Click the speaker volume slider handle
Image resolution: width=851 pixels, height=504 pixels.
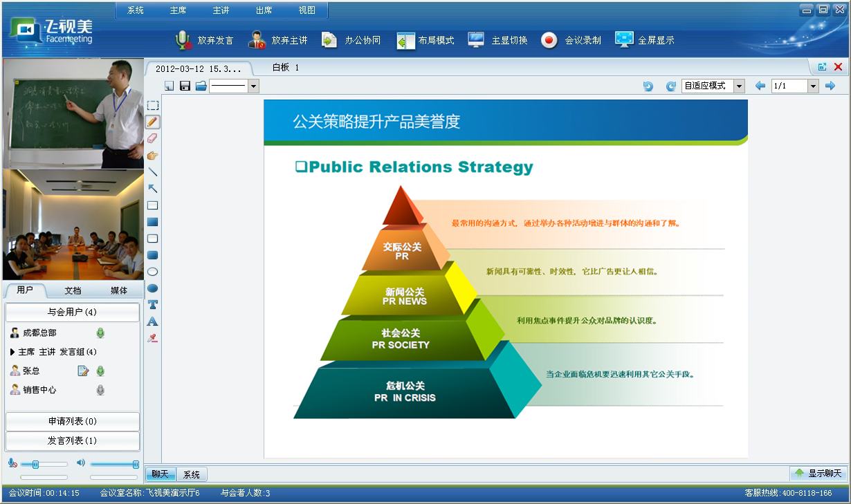[136, 464]
